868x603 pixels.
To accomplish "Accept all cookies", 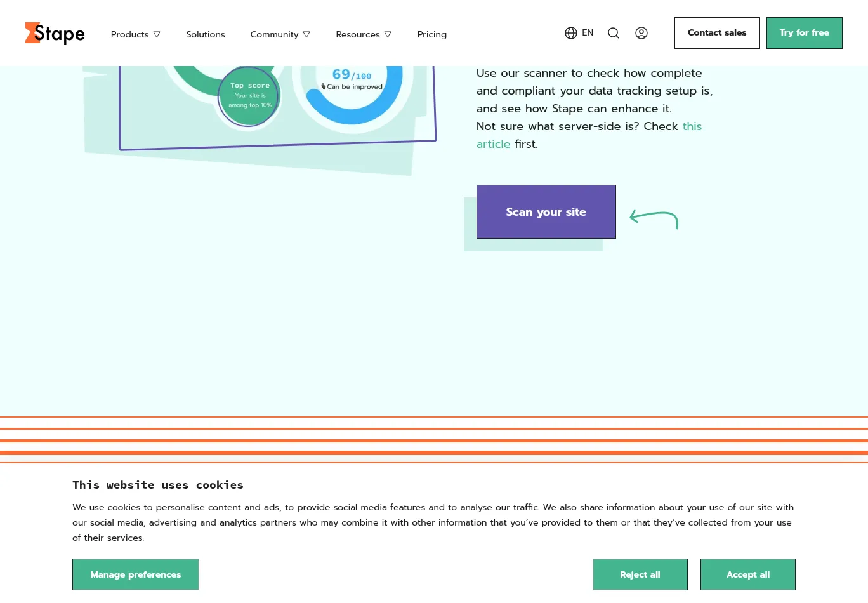I will 747,574.
